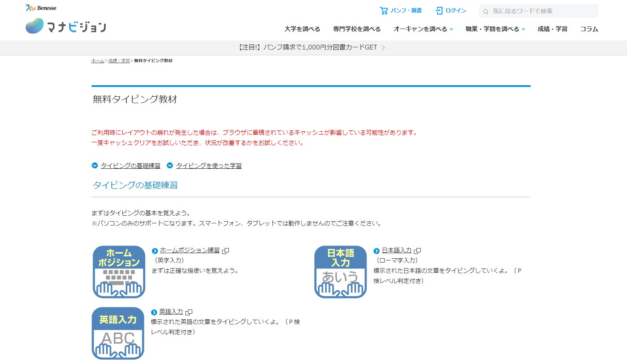
Task: Click external-window icon after 英語入力
Action: point(189,312)
